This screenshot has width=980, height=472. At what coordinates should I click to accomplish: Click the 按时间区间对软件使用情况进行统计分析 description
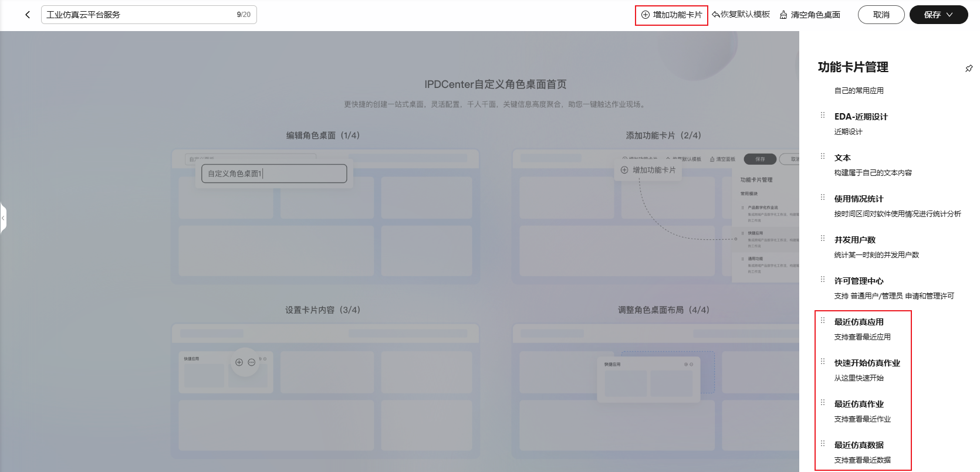897,214
